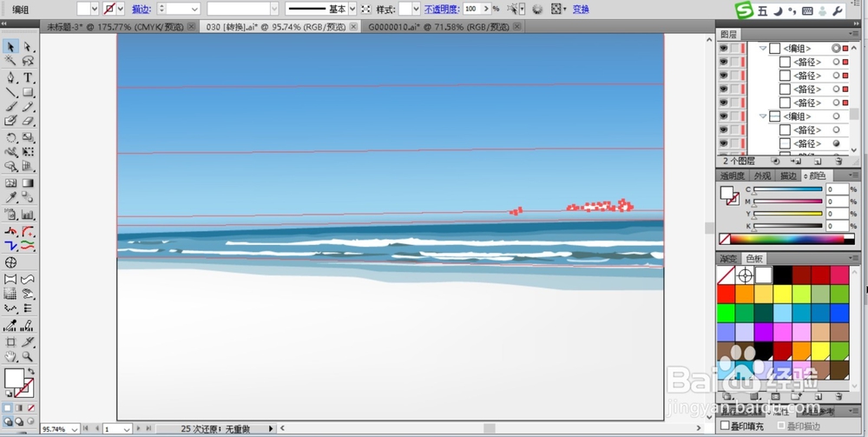
Task: Select the Type tool
Action: pos(28,77)
